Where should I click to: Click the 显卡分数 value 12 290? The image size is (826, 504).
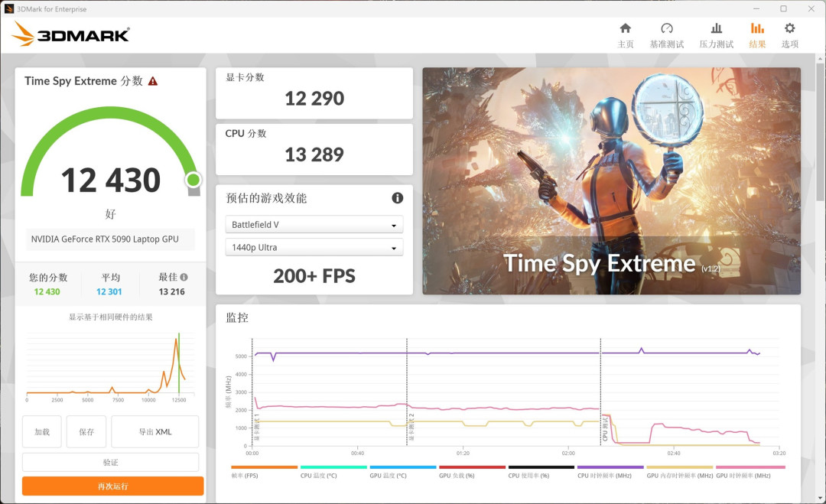pyautogui.click(x=314, y=99)
